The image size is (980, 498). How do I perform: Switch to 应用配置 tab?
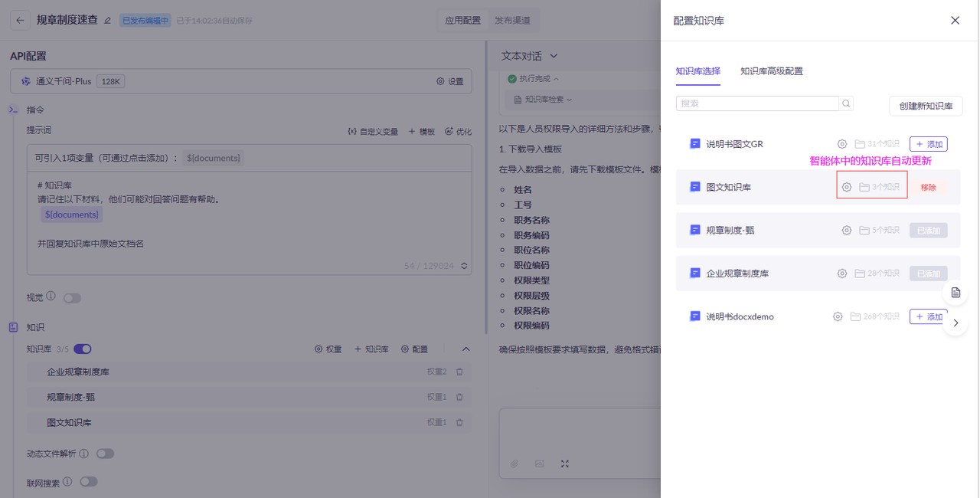(x=463, y=21)
